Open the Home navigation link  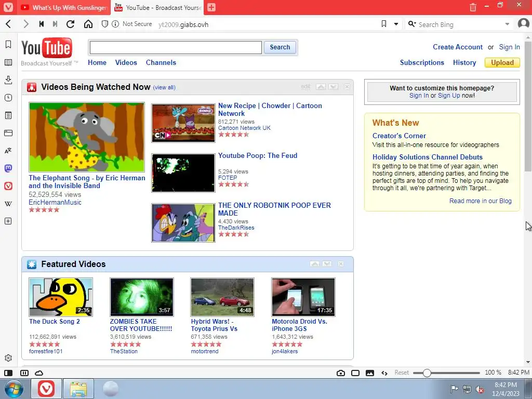[x=97, y=62]
